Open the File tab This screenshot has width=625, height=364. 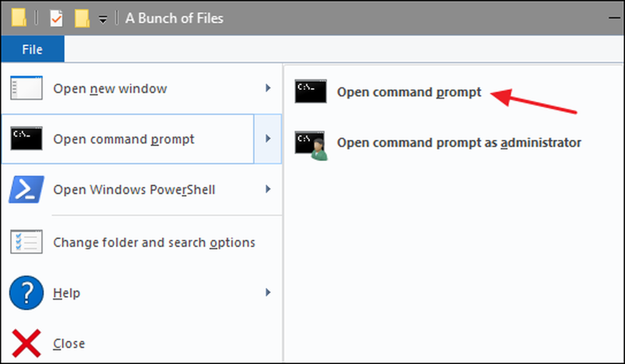click(32, 49)
